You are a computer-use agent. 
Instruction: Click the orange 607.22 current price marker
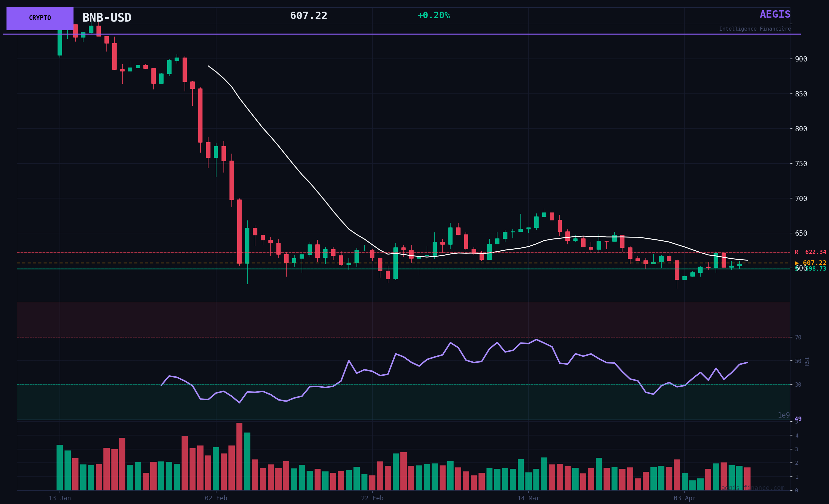[810, 263]
